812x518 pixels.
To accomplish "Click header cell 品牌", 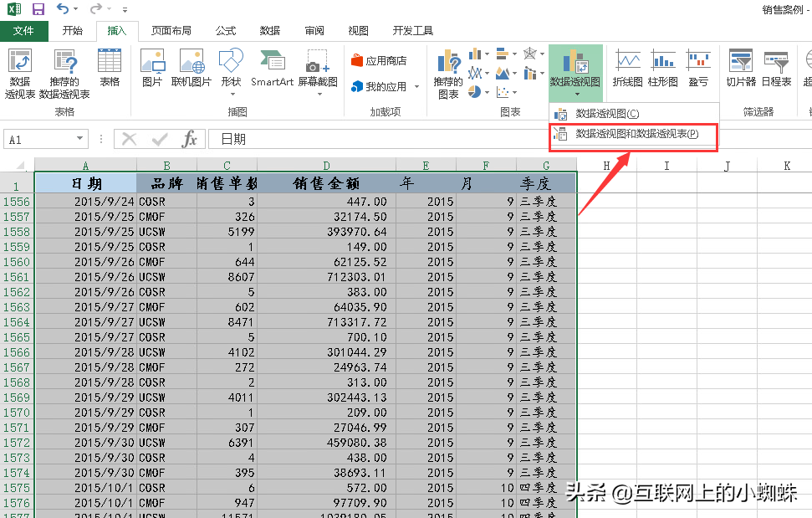I will point(166,183).
